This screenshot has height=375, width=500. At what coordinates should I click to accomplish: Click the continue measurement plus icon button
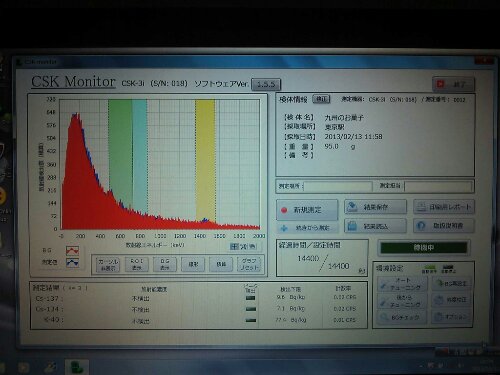(x=307, y=228)
